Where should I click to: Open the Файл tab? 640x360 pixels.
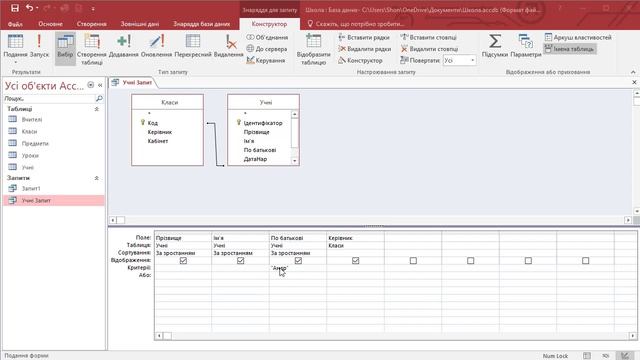click(x=15, y=24)
